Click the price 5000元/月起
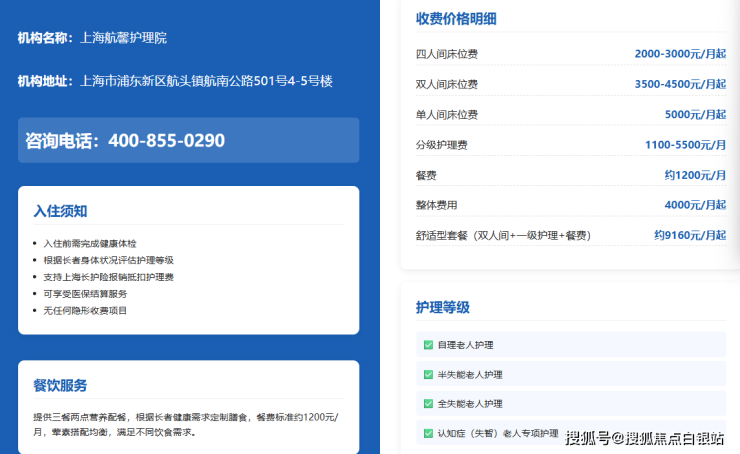This screenshot has width=740, height=454. [696, 114]
